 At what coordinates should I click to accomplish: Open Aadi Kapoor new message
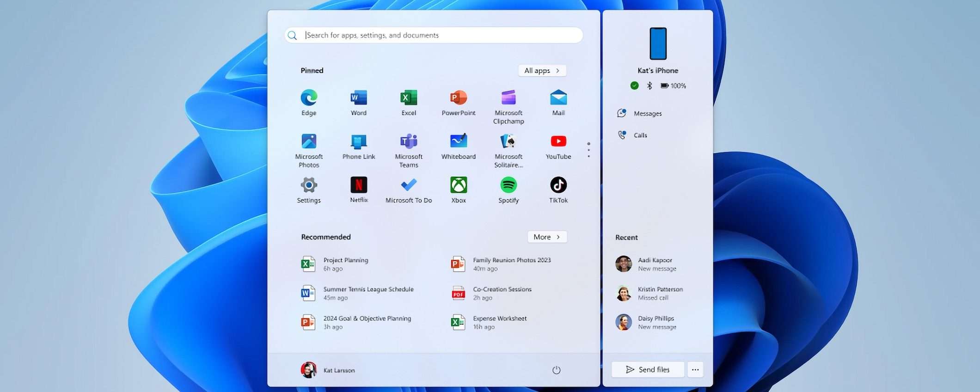tap(646, 264)
